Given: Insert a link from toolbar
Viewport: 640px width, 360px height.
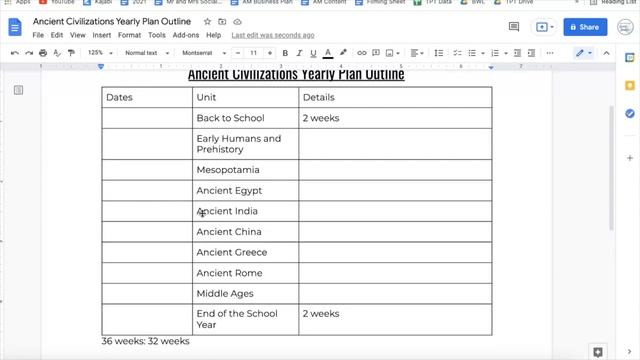Looking at the screenshot, I should [x=362, y=53].
